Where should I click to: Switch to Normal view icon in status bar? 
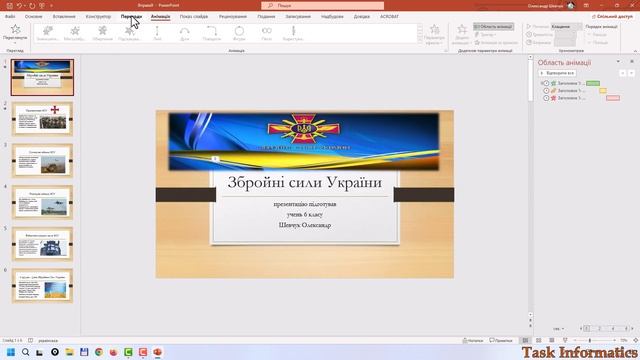(x=526, y=340)
